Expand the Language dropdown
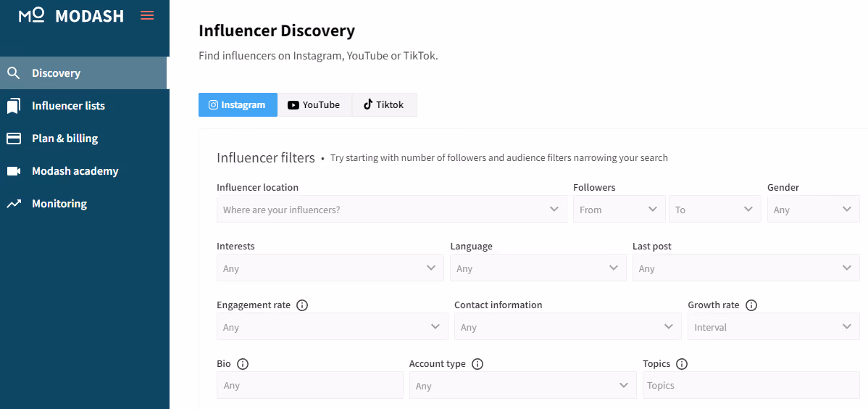The width and height of the screenshot is (868, 409). (538, 268)
